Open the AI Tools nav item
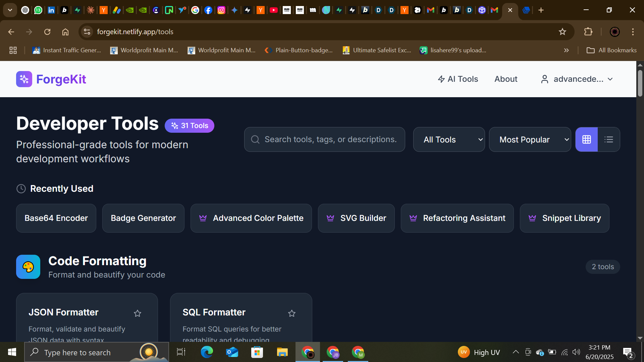The image size is (644, 362). (x=458, y=79)
